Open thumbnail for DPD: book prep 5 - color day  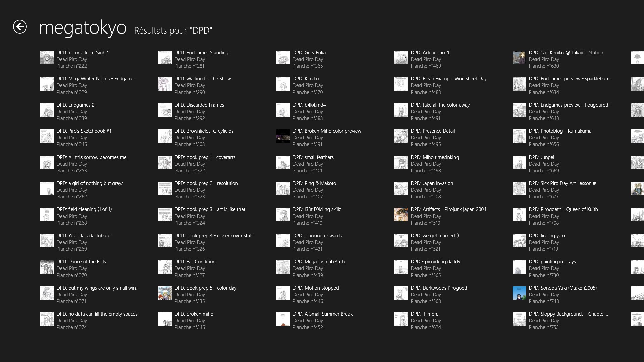[165, 293]
